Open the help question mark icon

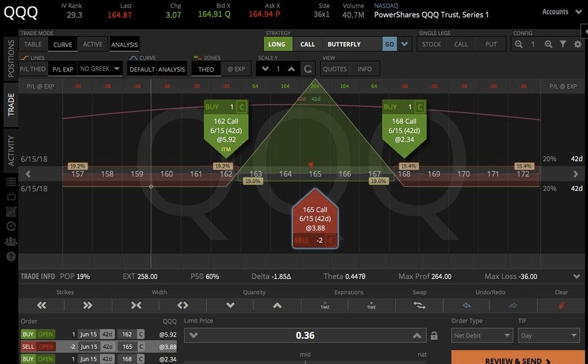(x=11, y=256)
